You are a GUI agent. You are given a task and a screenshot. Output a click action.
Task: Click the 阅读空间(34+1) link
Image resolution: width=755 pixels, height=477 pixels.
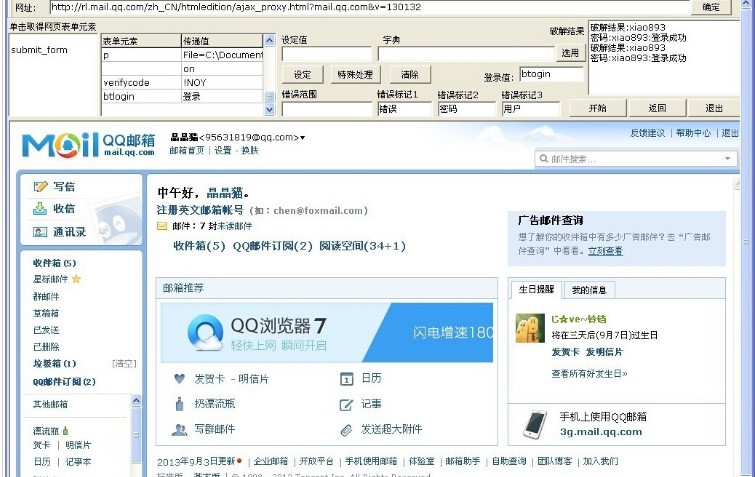click(x=362, y=246)
